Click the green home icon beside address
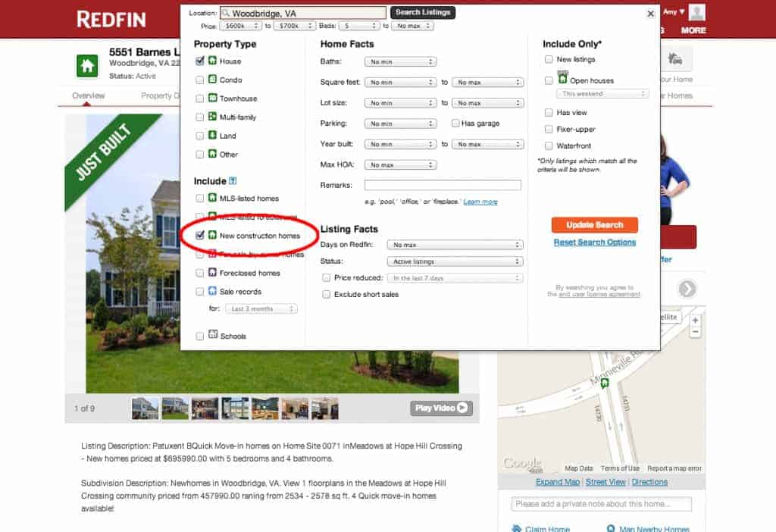776x532 pixels. [87, 66]
